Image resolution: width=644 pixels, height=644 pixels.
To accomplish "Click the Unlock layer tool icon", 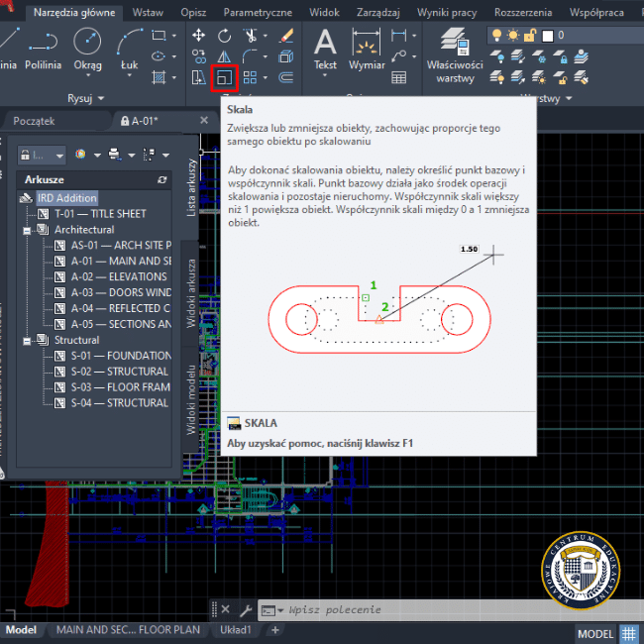I will click(560, 77).
